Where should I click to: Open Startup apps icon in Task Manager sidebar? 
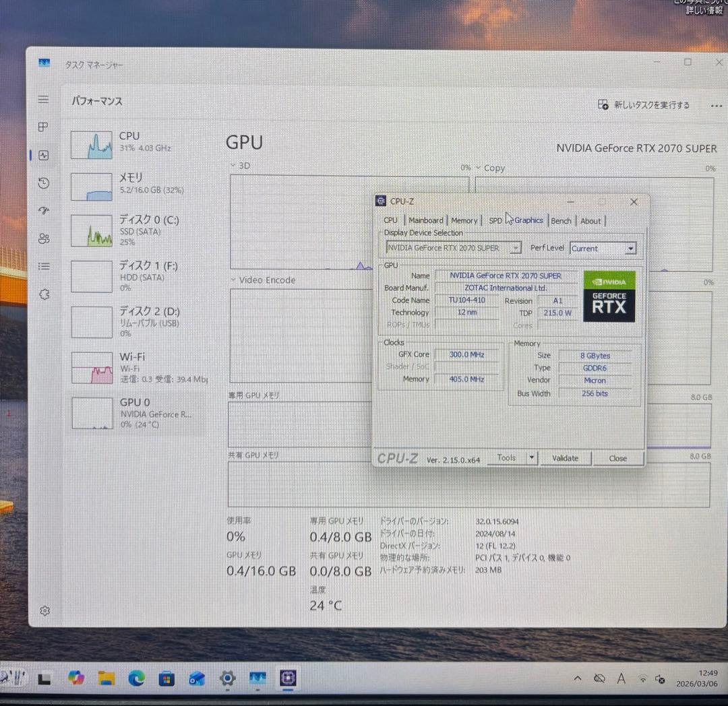pos(44,211)
